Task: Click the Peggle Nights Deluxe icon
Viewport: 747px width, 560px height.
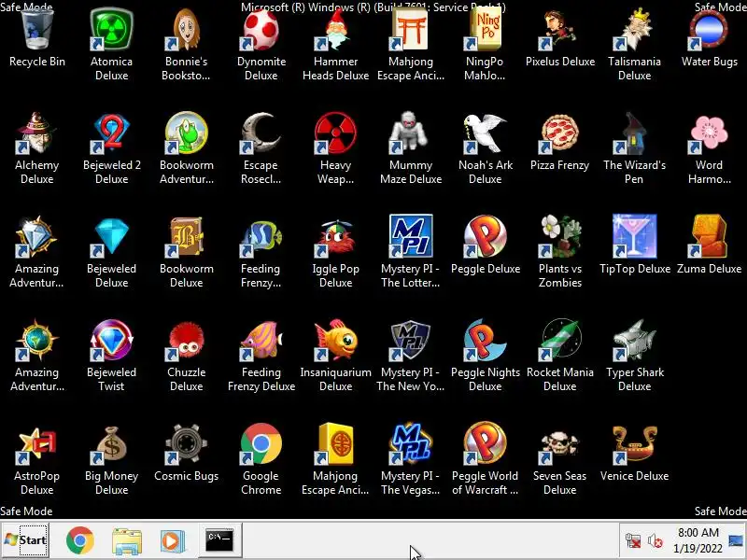Action: point(485,341)
